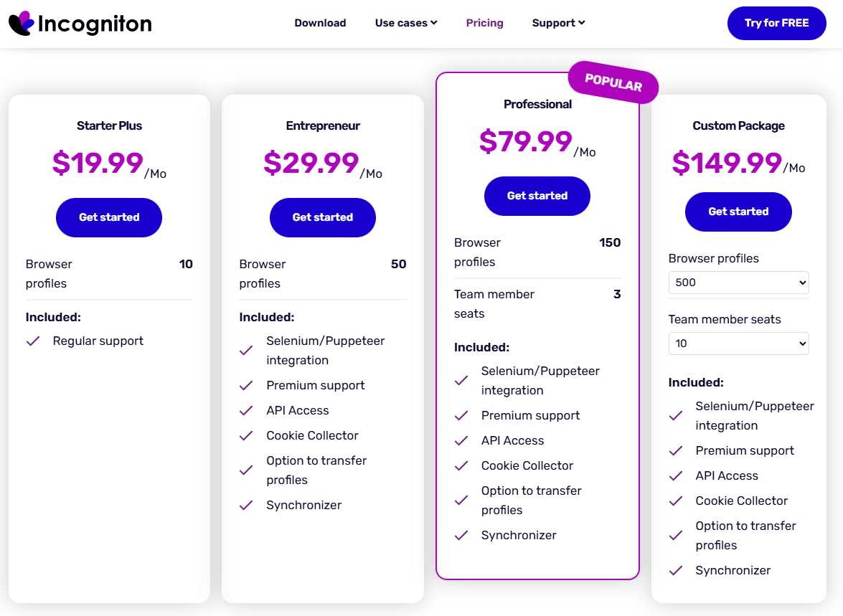Go to the Download page
The width and height of the screenshot is (843, 616).
[x=320, y=23]
